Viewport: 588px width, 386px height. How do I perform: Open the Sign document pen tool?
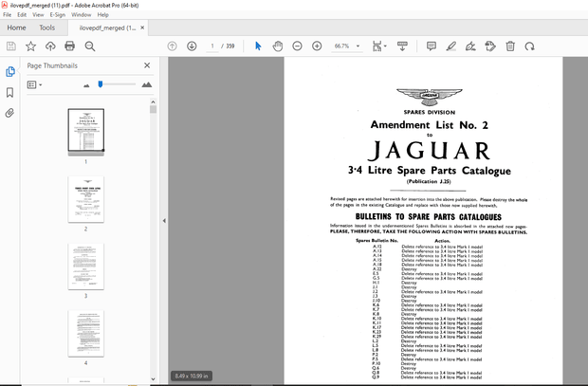click(470, 46)
